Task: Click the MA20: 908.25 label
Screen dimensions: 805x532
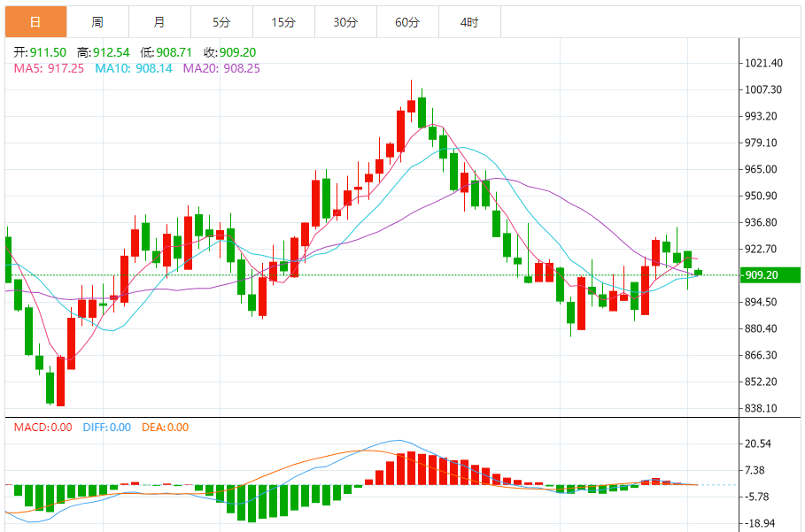Action: click(x=221, y=68)
